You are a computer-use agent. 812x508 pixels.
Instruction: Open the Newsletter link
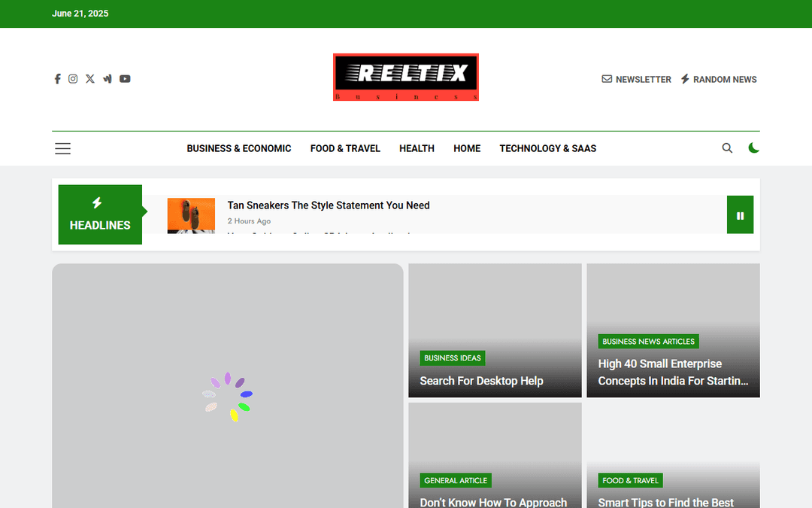tap(637, 79)
